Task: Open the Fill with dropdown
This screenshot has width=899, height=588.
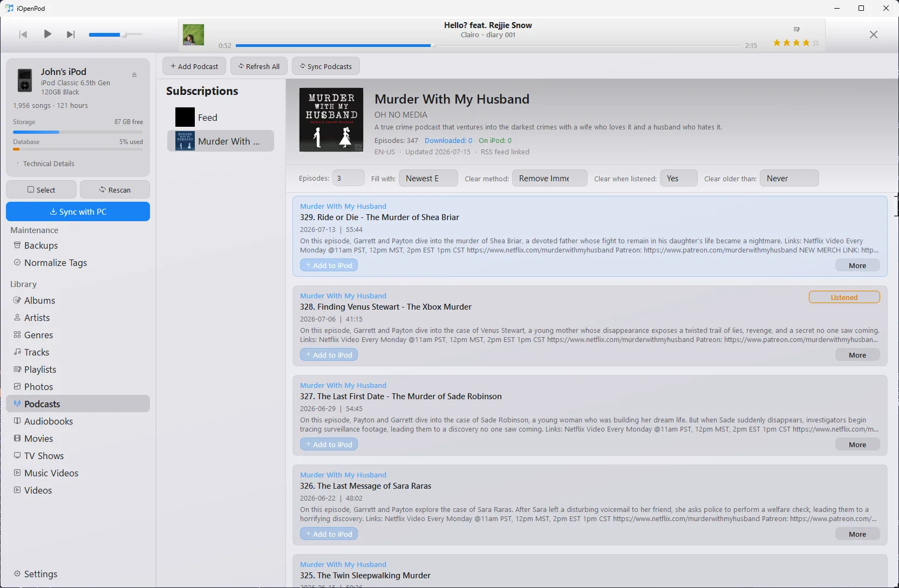Action: pyautogui.click(x=428, y=179)
